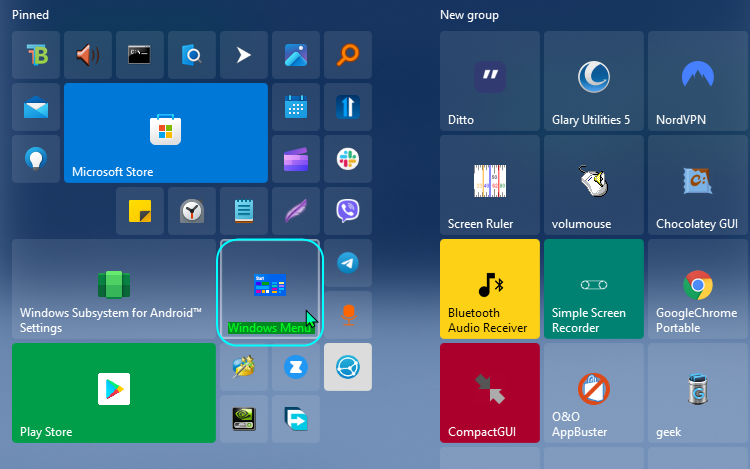Open the Play Store tile
Viewport: 750px width, 469px height.
tap(114, 393)
